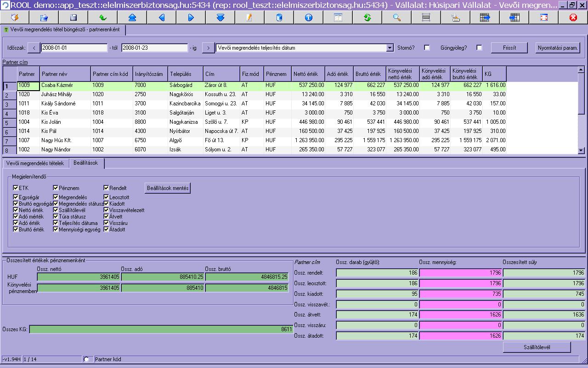Screen dimensions: 588x368
Task: Click the magnifier search toolbar icon
Action: pyautogui.click(x=397, y=17)
